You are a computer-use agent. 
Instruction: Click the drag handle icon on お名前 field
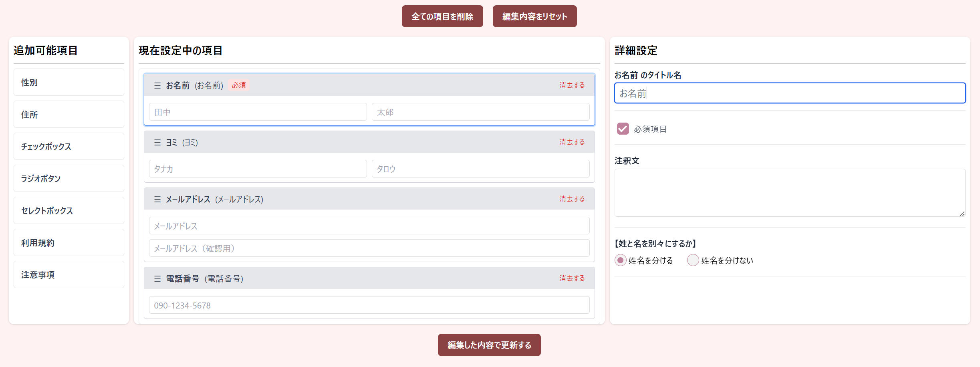tap(157, 85)
